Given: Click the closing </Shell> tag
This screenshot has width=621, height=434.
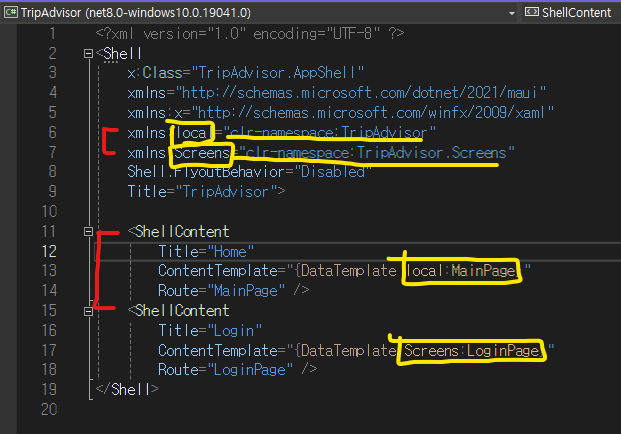Looking at the screenshot, I should tap(127, 390).
